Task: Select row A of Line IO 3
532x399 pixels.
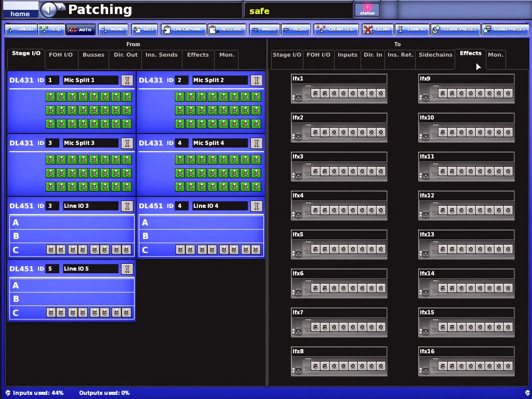Action: click(x=72, y=222)
